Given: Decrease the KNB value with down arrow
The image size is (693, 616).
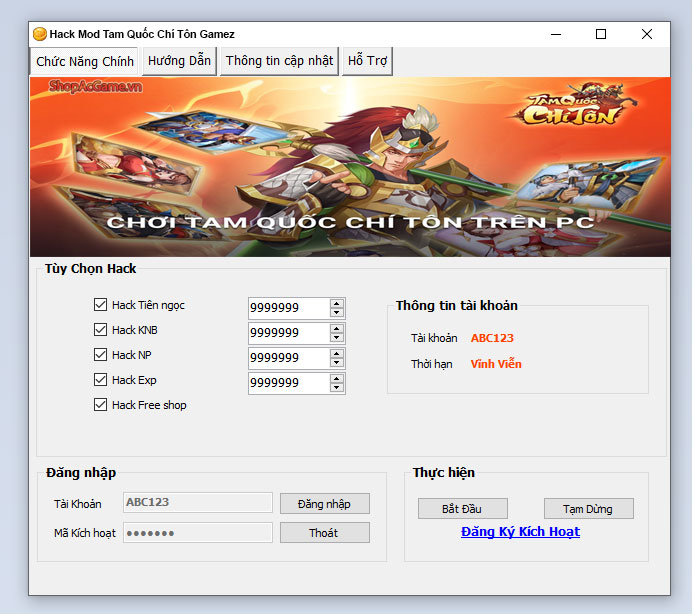Looking at the screenshot, I should coord(337,338).
